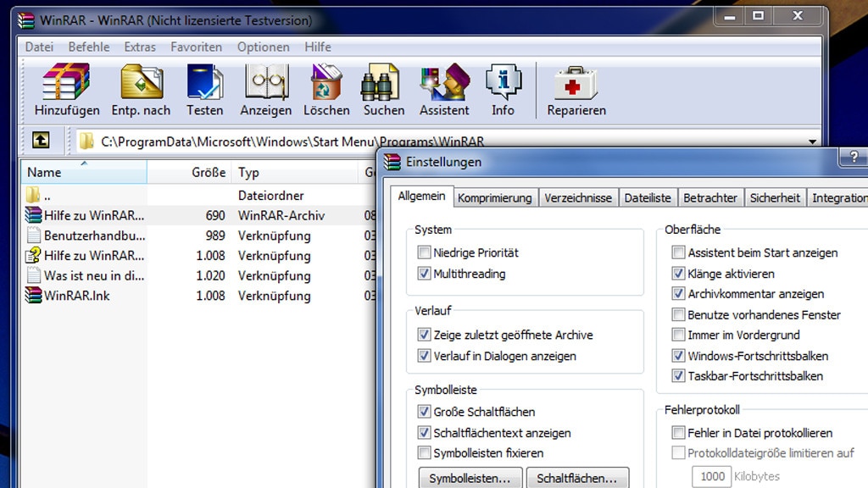Click the Testen toolbar icon
Viewport: 868px width, 488px height.
[x=205, y=82]
